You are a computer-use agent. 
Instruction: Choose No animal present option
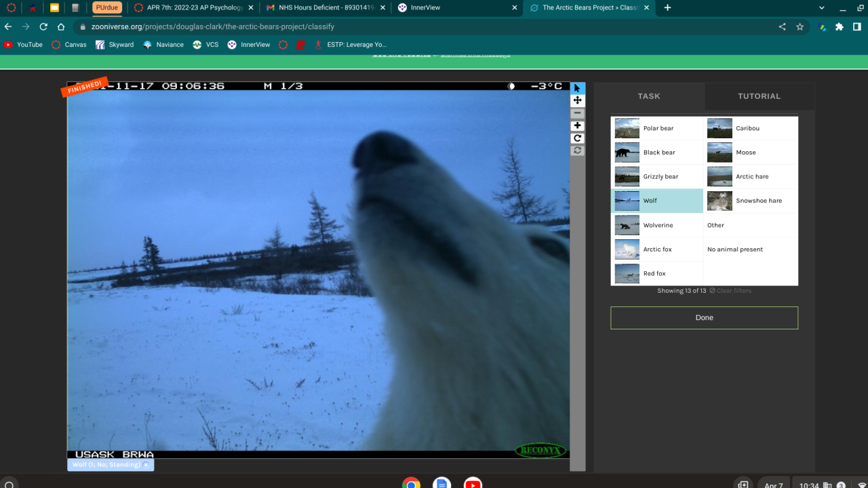750,249
